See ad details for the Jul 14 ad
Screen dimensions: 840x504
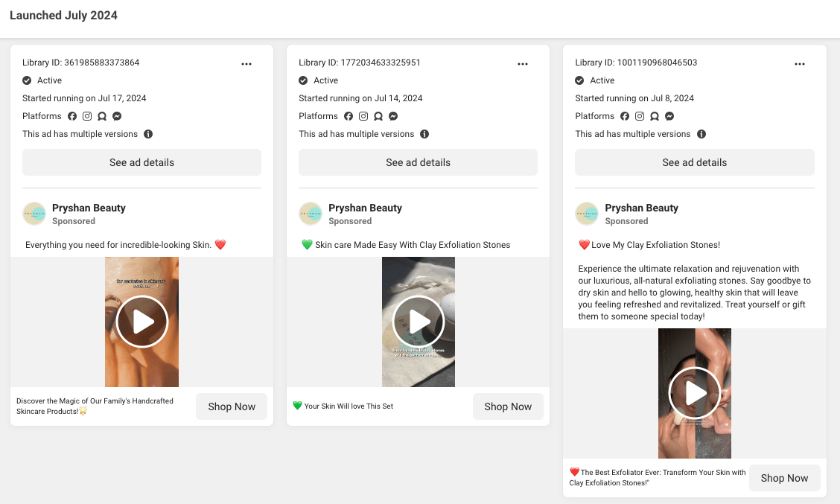pos(418,162)
